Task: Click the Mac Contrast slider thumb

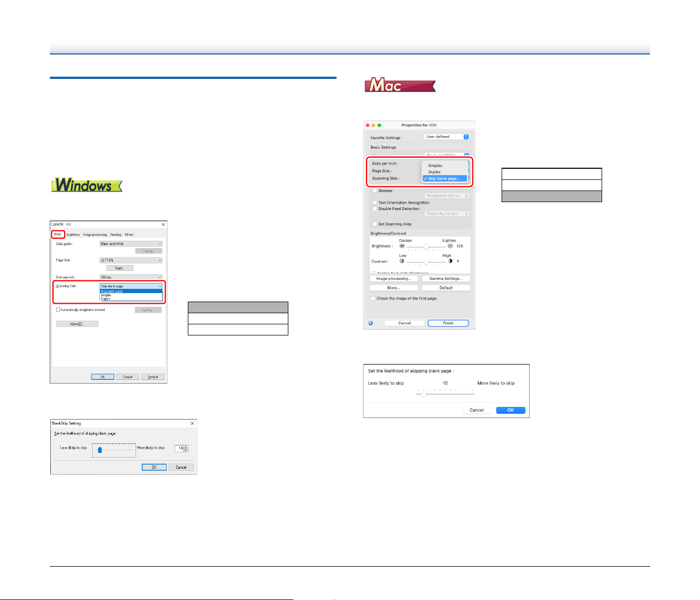Action: pos(426,261)
